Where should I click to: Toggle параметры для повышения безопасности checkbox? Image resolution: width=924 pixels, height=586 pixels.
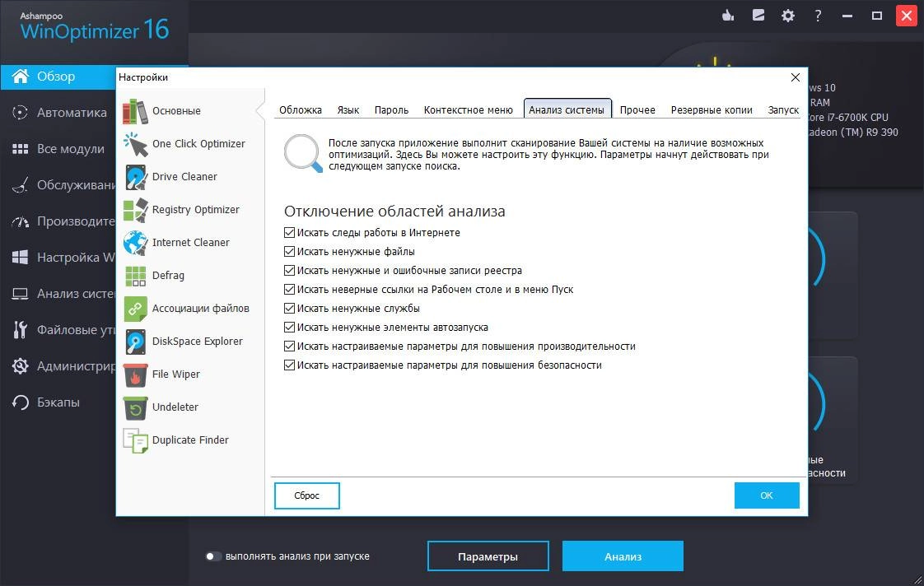point(289,365)
